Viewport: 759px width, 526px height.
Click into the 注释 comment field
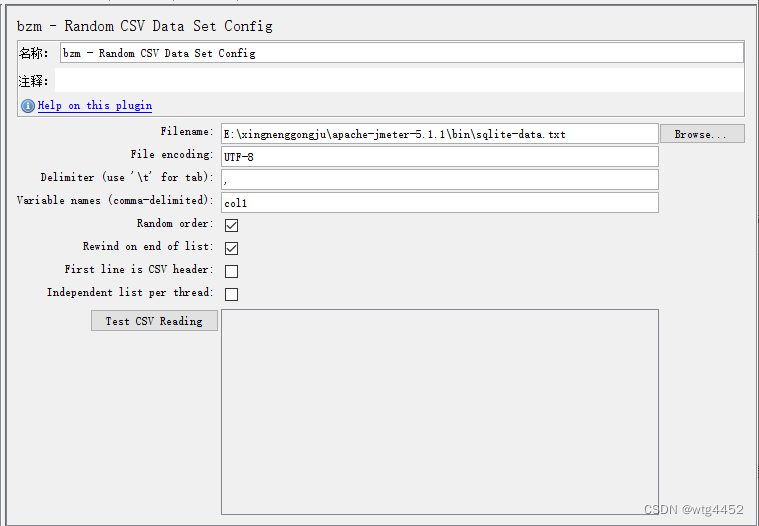[399, 80]
